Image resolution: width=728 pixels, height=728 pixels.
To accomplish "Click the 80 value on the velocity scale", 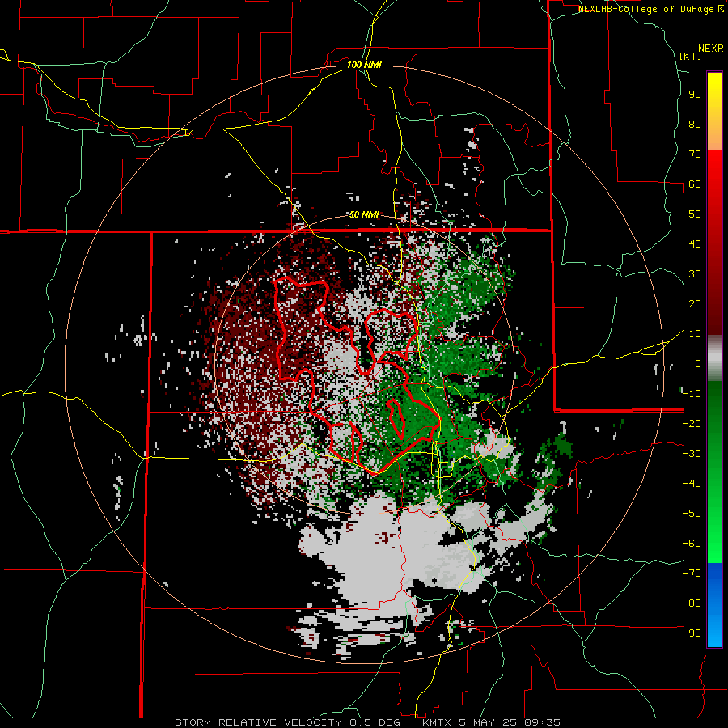I will click(695, 124).
